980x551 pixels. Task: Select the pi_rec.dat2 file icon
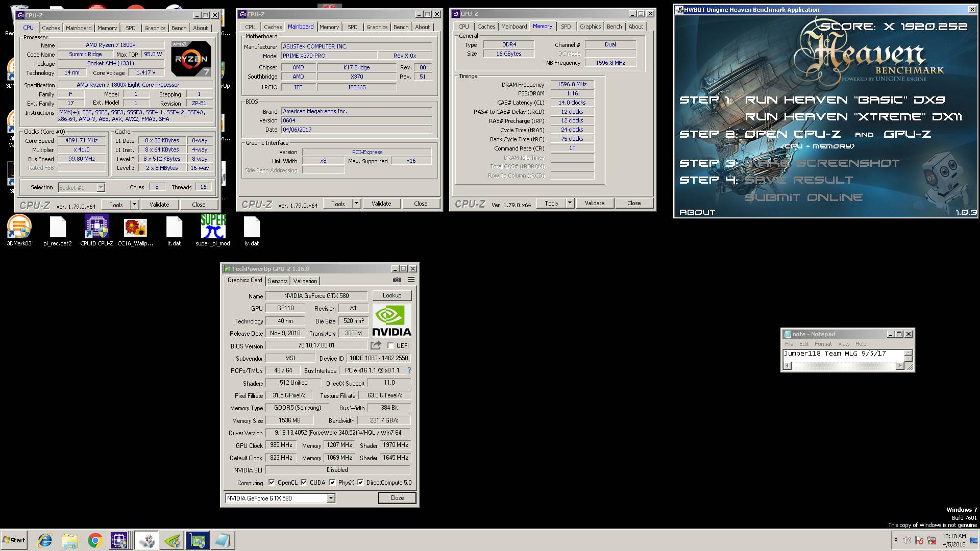pos(58,230)
